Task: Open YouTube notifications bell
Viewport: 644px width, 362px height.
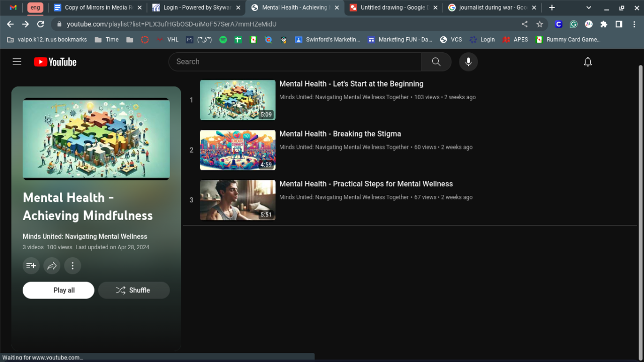Action: point(588,61)
